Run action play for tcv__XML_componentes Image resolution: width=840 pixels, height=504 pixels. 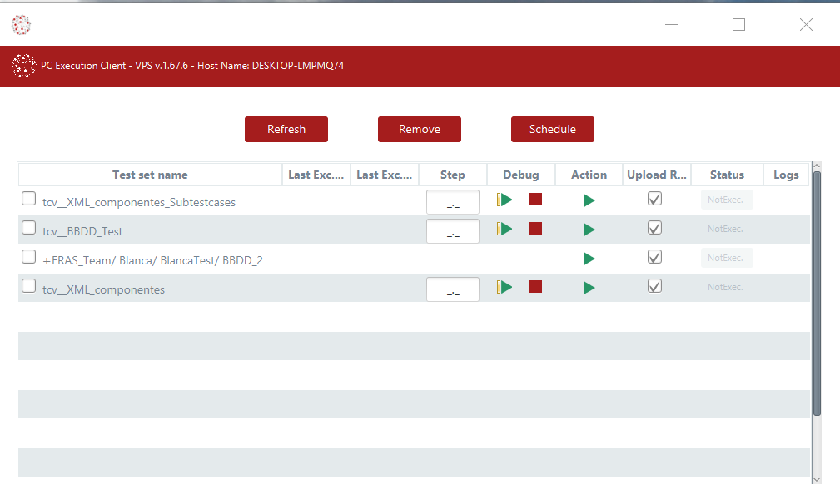coord(589,288)
